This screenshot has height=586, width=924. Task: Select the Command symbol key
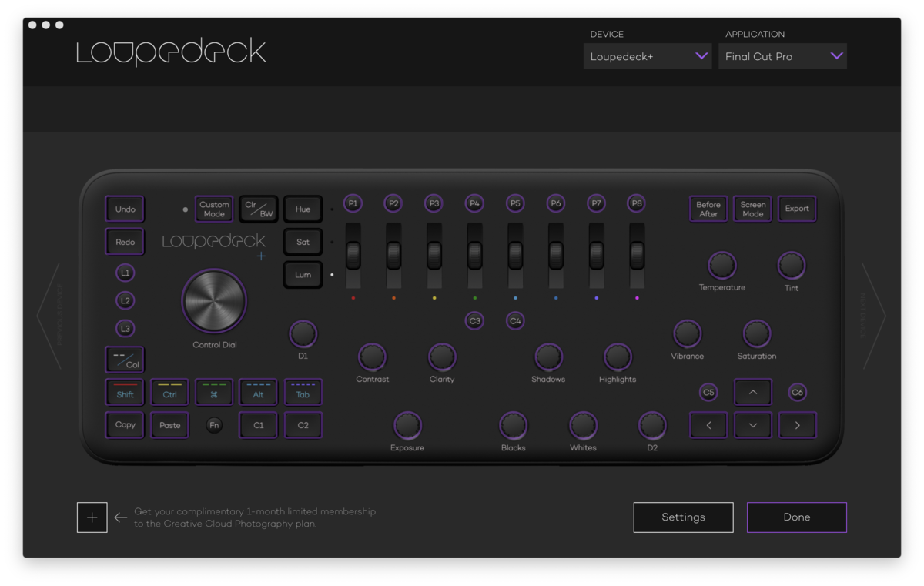click(x=214, y=393)
